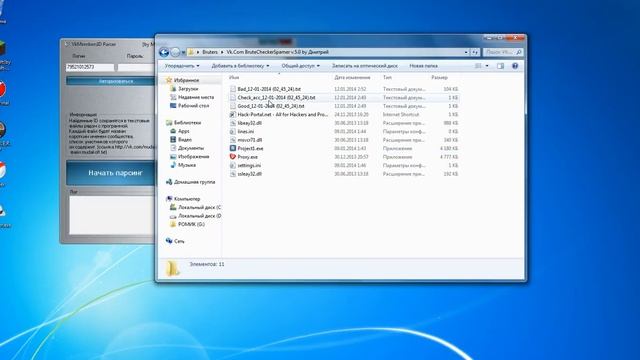Viewport: 640px width, 360px height.
Task: Sort files by Дата изменения column
Action: pos(352,77)
